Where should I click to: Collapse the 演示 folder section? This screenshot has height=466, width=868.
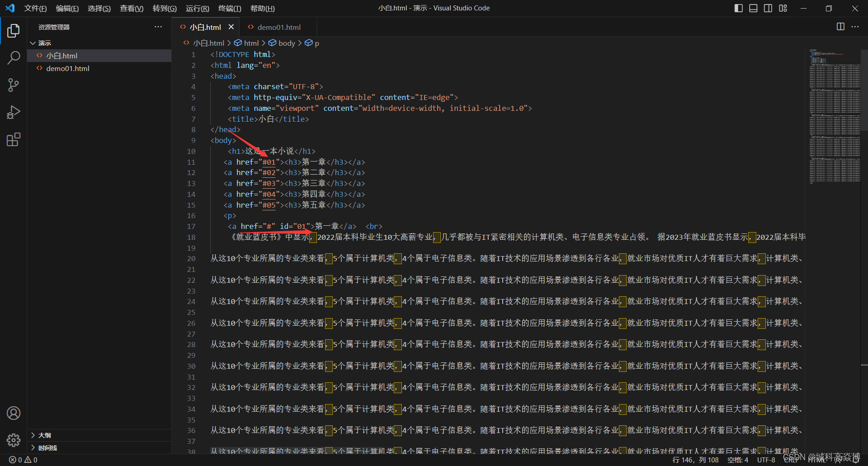99,43
